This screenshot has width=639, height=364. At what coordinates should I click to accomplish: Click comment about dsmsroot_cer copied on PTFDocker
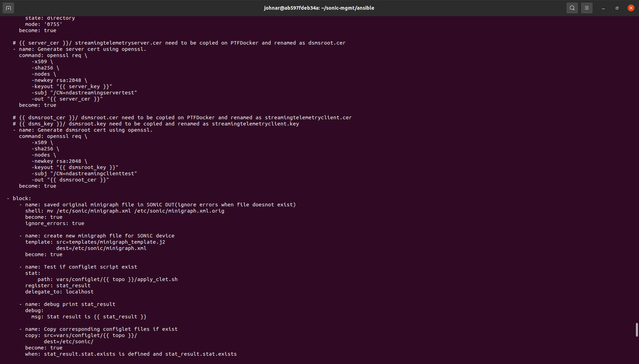(182, 118)
